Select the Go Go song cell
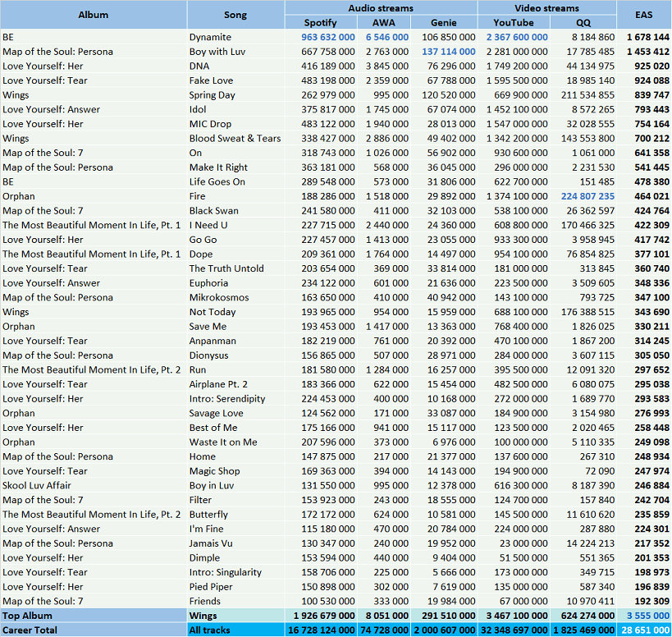672x637 pixels. (235, 240)
